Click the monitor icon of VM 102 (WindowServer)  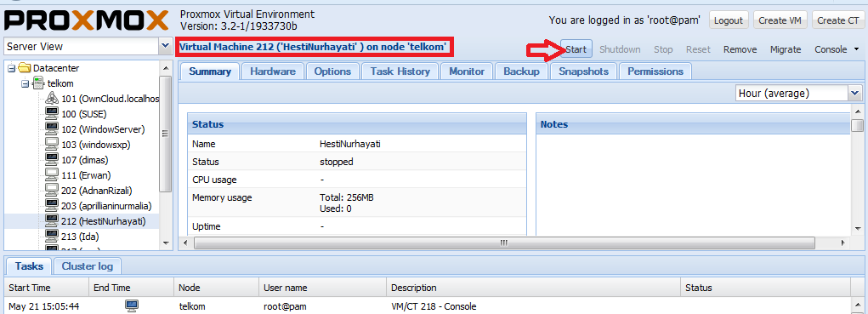pos(52,129)
